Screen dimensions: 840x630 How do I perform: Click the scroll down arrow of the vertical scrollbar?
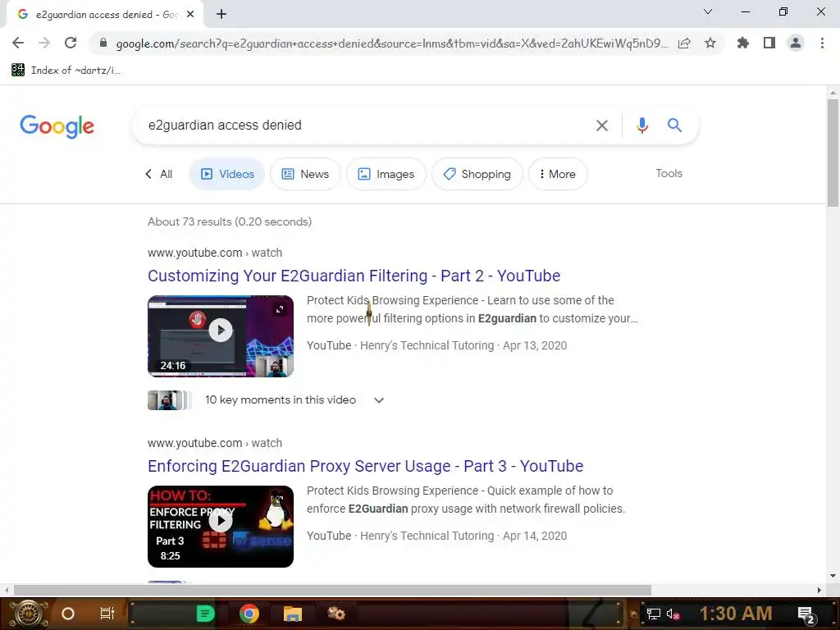pyautogui.click(x=833, y=577)
